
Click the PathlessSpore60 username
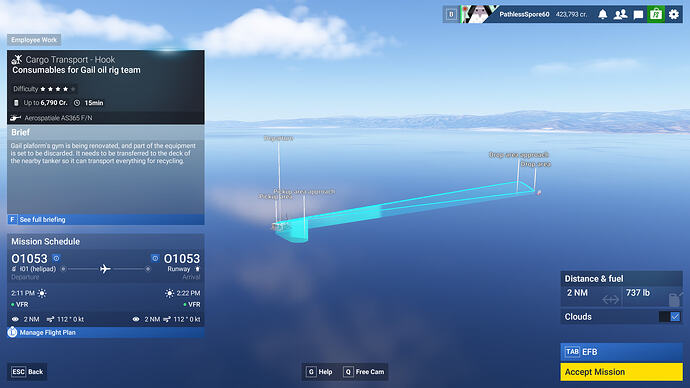[524, 15]
